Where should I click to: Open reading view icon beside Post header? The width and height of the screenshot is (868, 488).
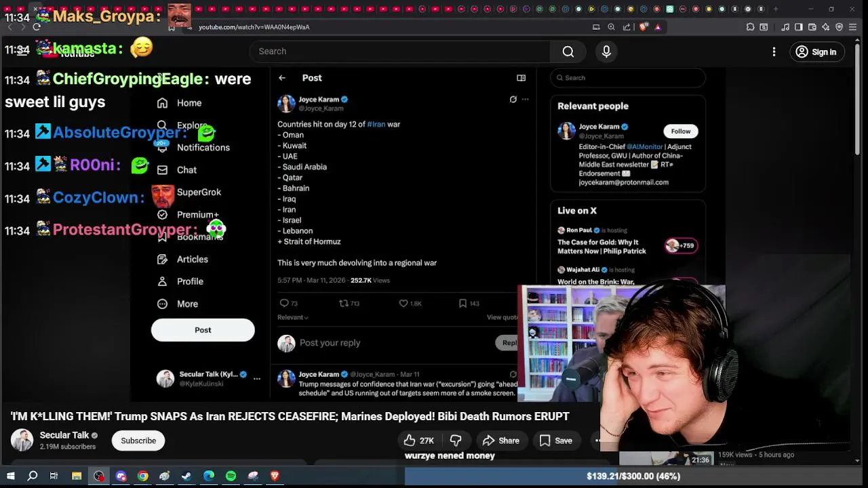[521, 78]
